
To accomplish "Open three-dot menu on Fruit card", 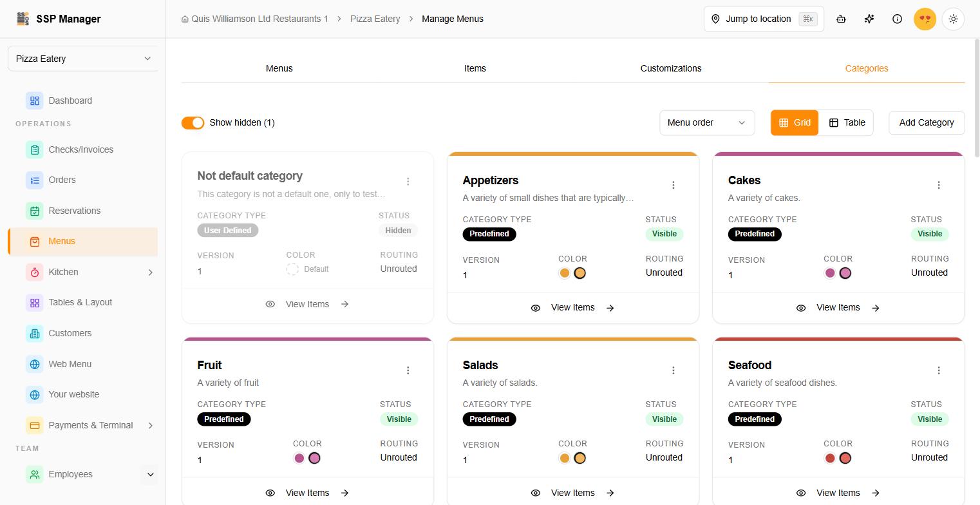I will 408,370.
